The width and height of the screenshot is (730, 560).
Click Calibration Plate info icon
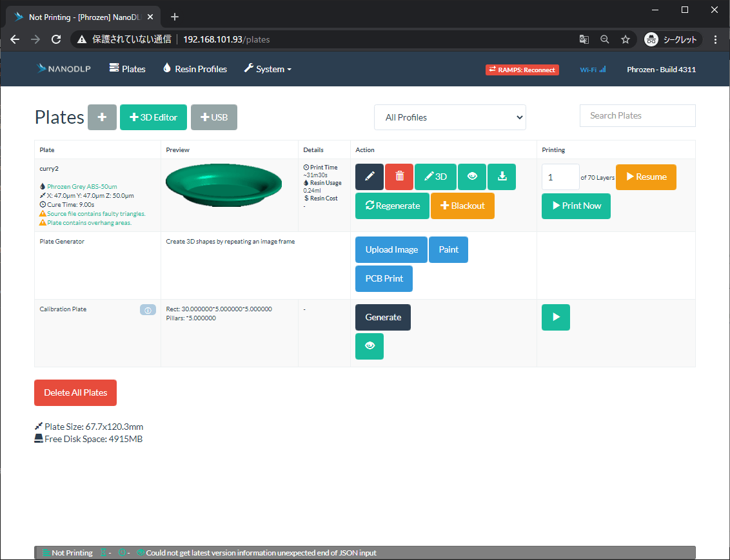[148, 310]
